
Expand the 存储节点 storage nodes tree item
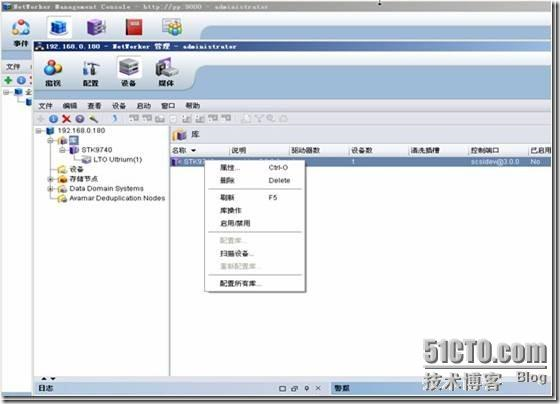[50, 179]
